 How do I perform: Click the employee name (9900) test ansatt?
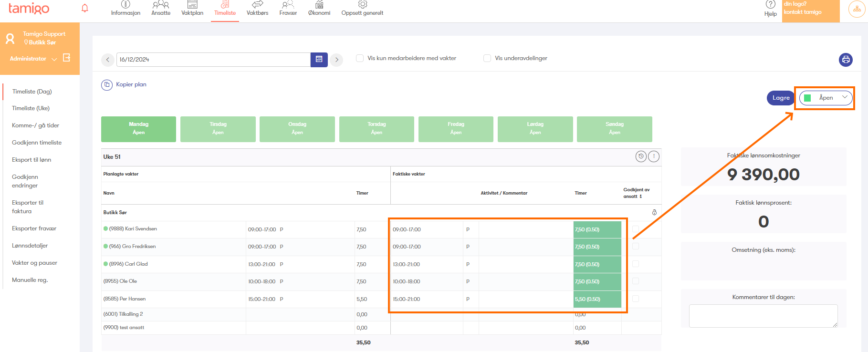coord(124,327)
